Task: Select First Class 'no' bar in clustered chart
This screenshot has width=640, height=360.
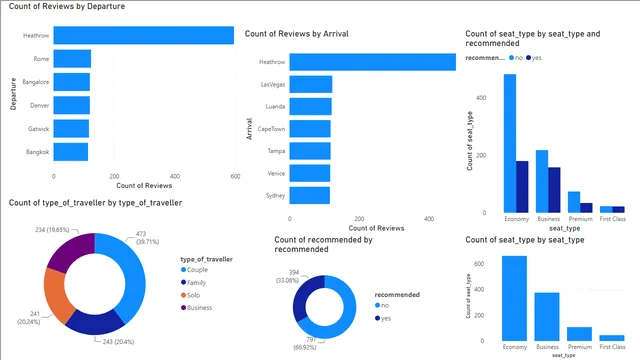Action: point(606,209)
